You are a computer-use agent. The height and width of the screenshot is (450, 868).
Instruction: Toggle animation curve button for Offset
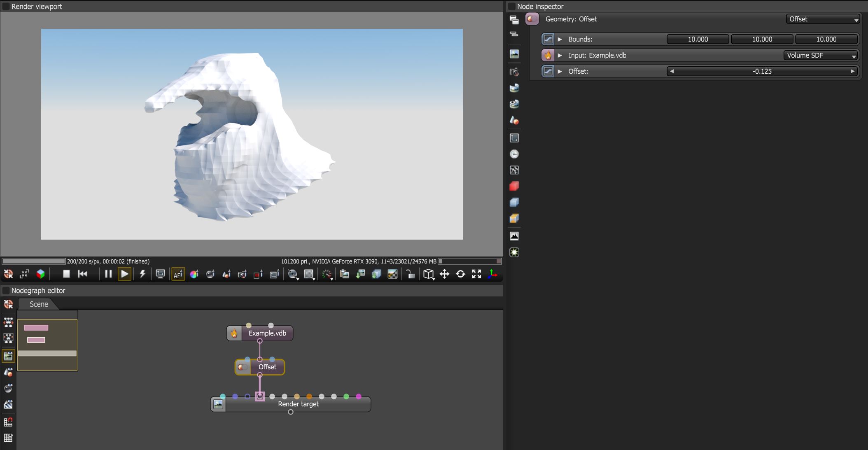tap(548, 71)
